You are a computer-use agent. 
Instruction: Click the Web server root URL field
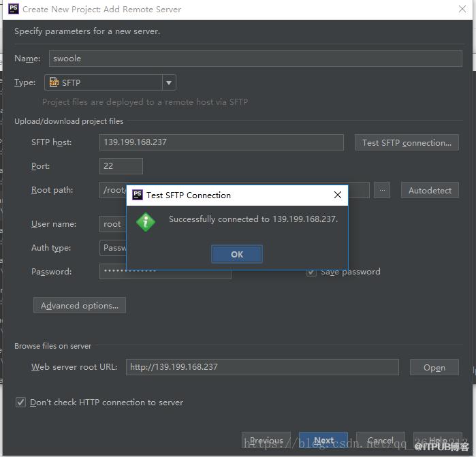pos(262,367)
